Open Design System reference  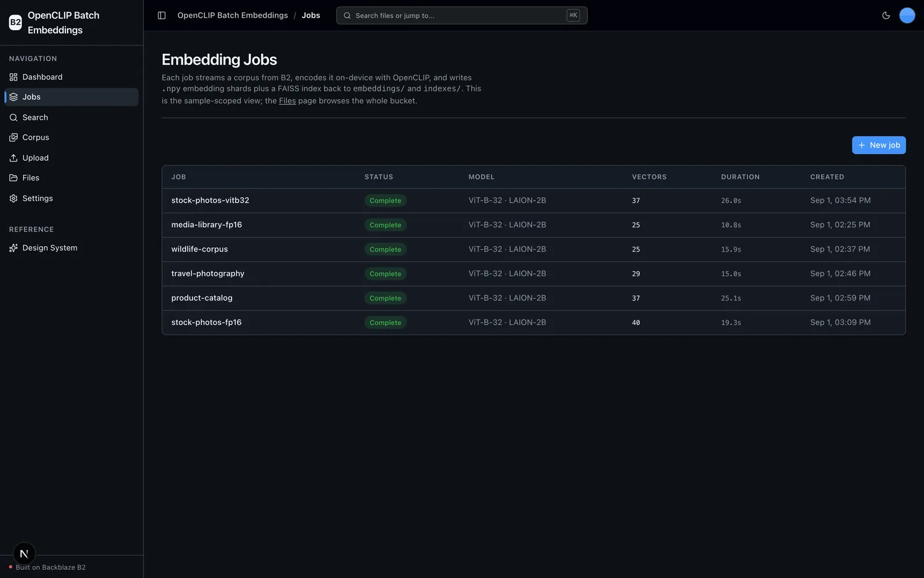click(72, 248)
